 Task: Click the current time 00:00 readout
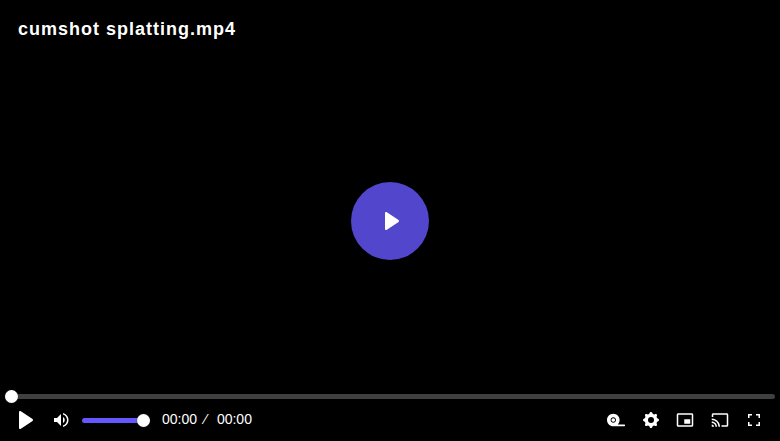(180, 420)
